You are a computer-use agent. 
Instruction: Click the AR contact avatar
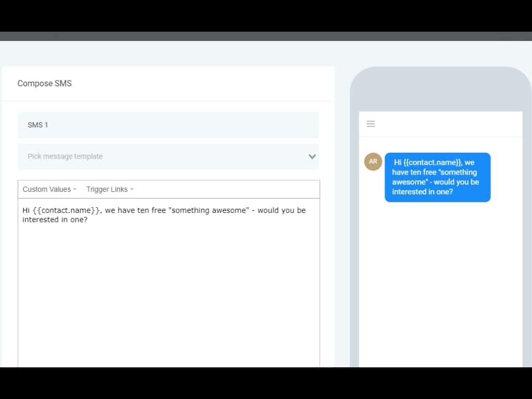coord(373,162)
